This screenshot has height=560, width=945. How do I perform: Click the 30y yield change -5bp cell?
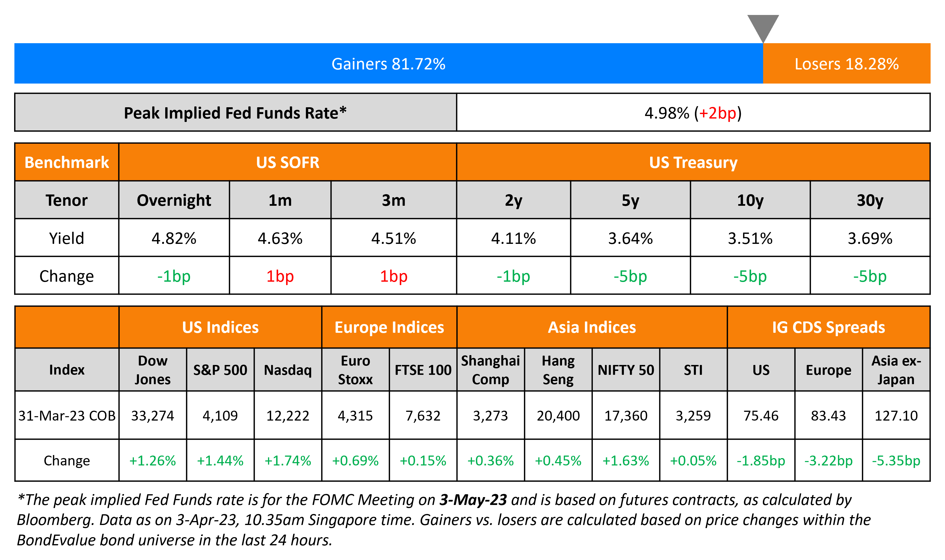(870, 276)
